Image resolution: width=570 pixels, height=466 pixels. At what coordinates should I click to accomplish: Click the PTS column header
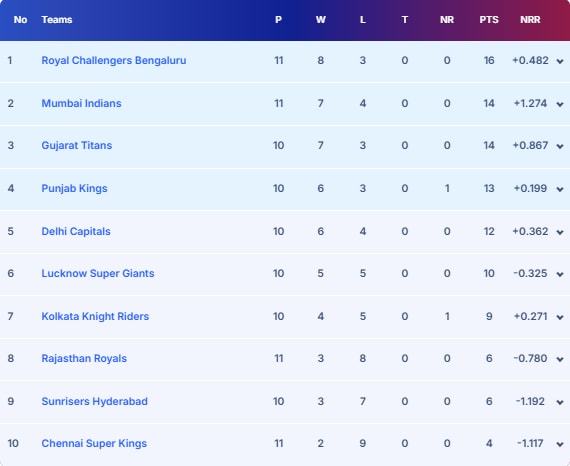click(x=489, y=20)
